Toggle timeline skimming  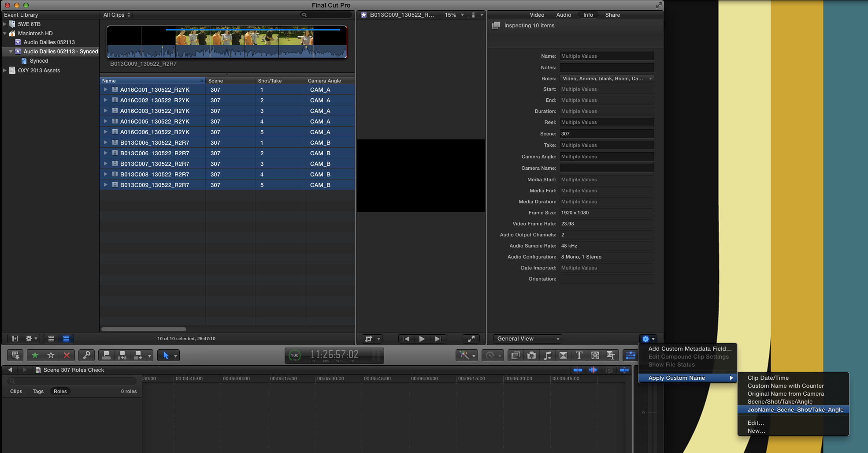pyautogui.click(x=578, y=370)
